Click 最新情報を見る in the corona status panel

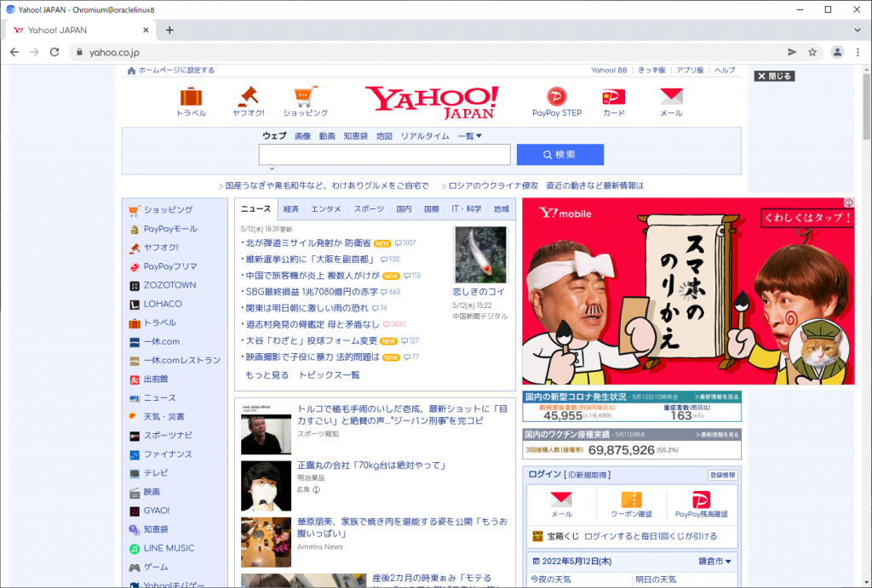pos(717,397)
